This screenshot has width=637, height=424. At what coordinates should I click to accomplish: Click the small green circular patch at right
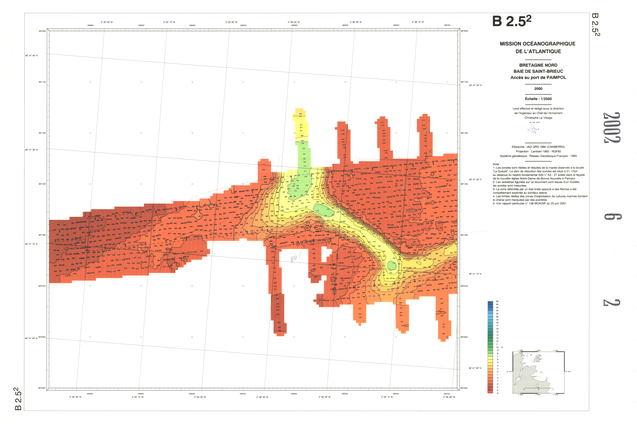[392, 266]
